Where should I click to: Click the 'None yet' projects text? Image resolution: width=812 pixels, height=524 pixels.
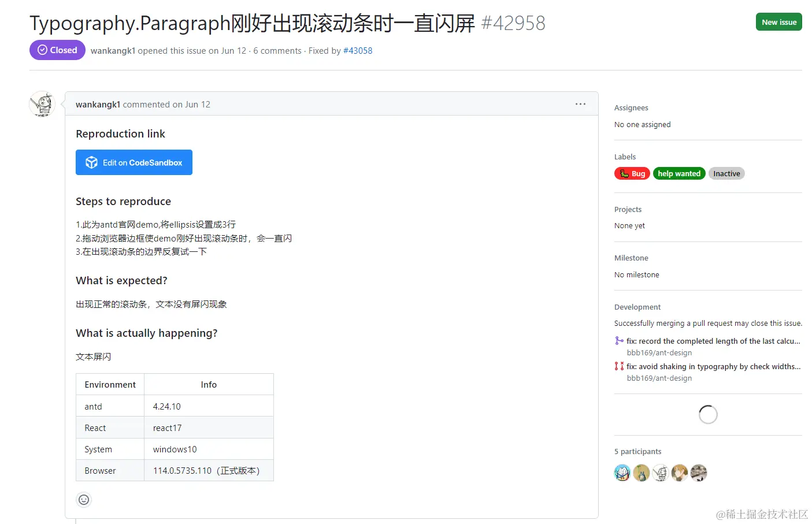629,226
